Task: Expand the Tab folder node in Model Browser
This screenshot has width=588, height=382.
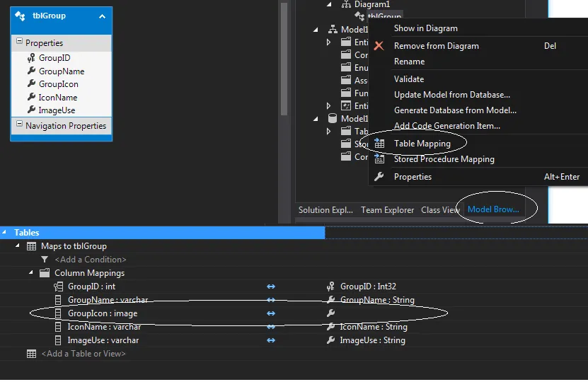Action: pos(328,131)
